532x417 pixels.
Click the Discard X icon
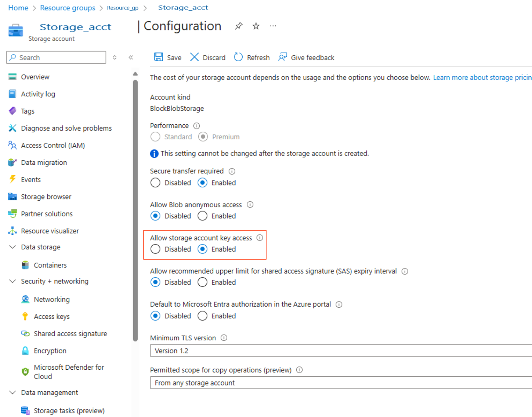pyautogui.click(x=194, y=57)
